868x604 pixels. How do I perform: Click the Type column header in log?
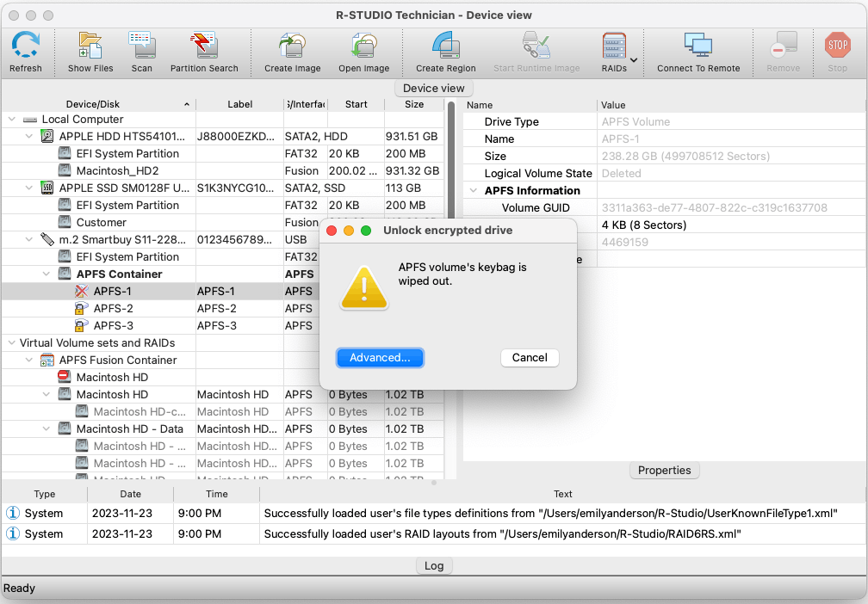pyautogui.click(x=44, y=494)
